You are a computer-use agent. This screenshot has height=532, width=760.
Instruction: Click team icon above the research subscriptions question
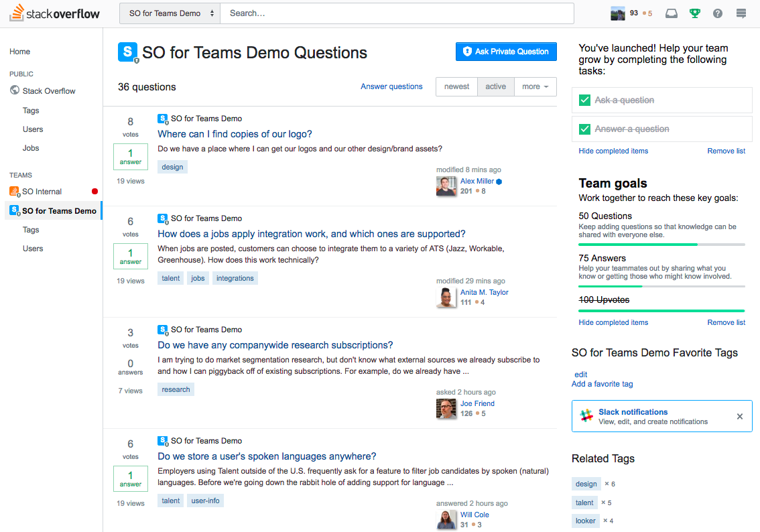tap(163, 330)
